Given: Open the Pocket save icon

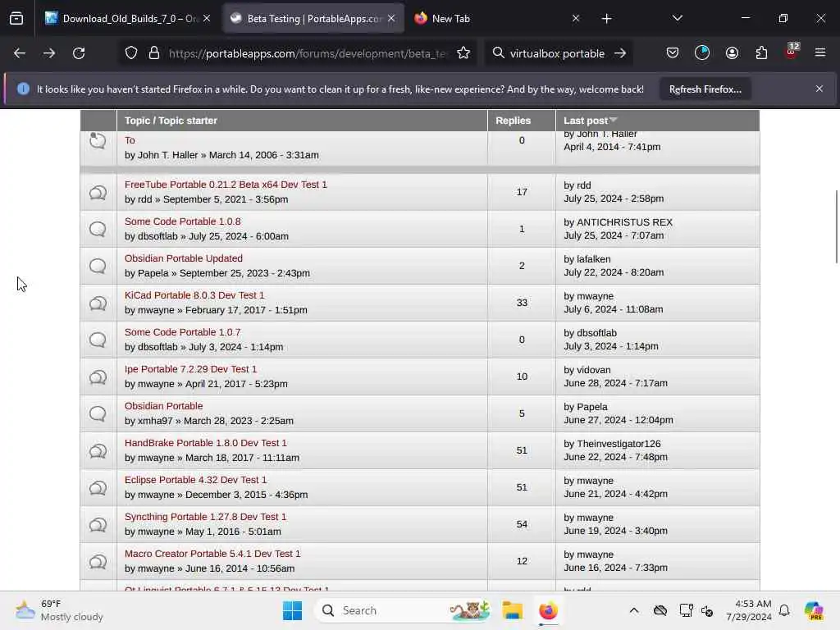Looking at the screenshot, I should 673,53.
